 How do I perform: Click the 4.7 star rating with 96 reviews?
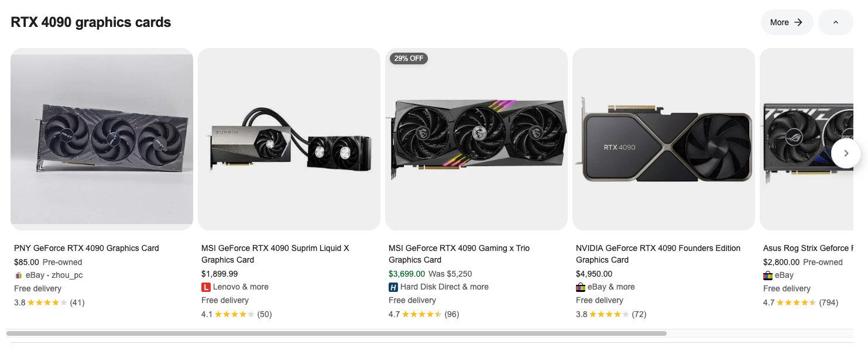point(424,314)
